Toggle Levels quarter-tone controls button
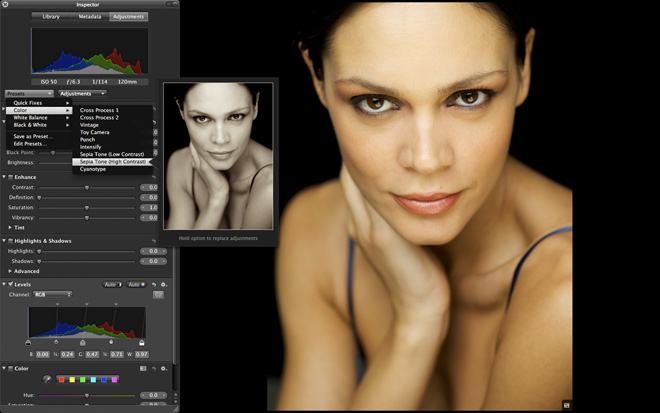 158,295
